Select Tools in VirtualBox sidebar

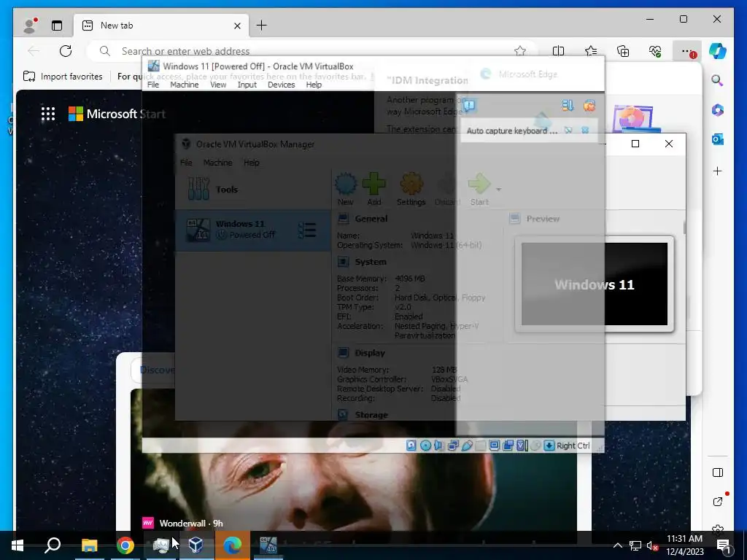click(253, 189)
